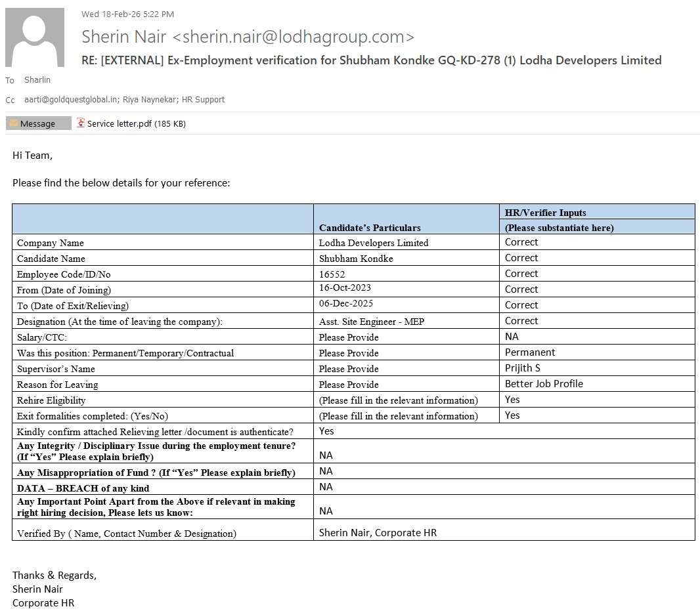Click 'NA' in the DATA – BREACH row
The image size is (700, 611).
click(x=326, y=486)
